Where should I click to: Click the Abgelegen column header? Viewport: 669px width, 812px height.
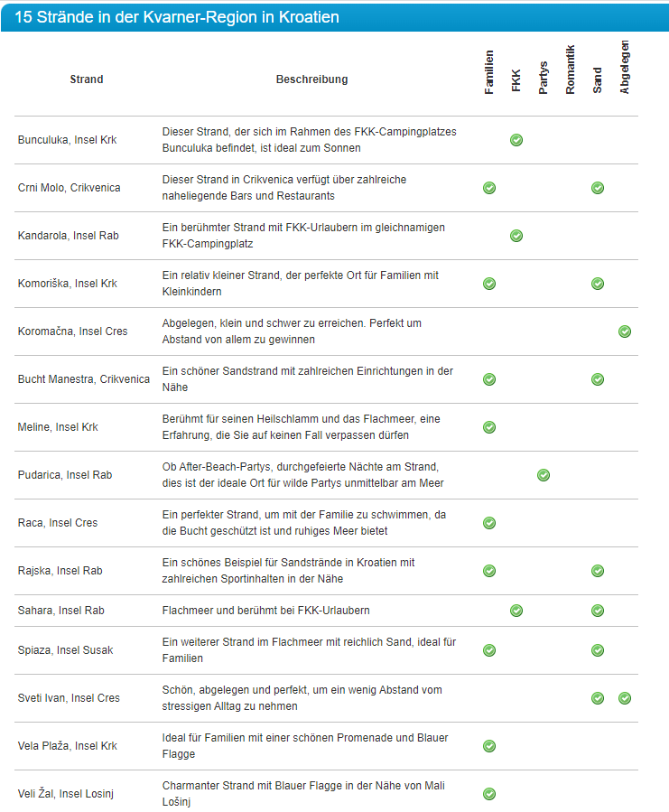(x=625, y=69)
